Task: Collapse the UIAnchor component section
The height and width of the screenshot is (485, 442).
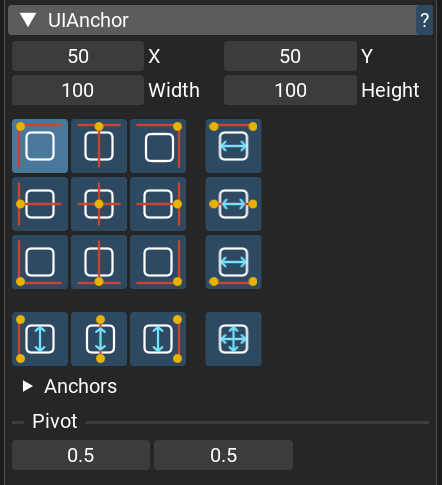Action: (28, 20)
